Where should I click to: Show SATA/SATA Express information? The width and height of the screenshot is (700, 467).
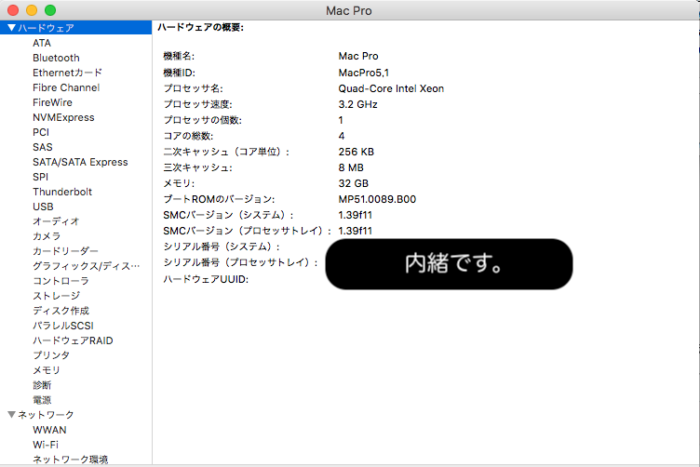(79, 162)
